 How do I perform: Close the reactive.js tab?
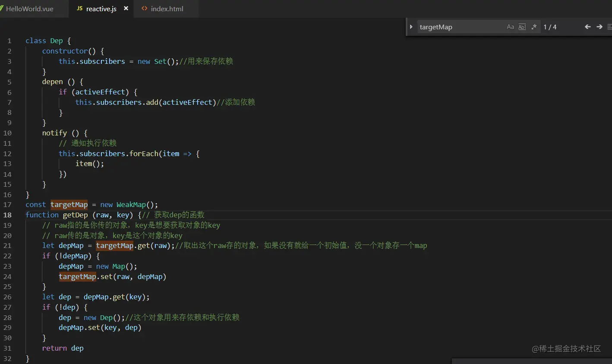point(126,8)
